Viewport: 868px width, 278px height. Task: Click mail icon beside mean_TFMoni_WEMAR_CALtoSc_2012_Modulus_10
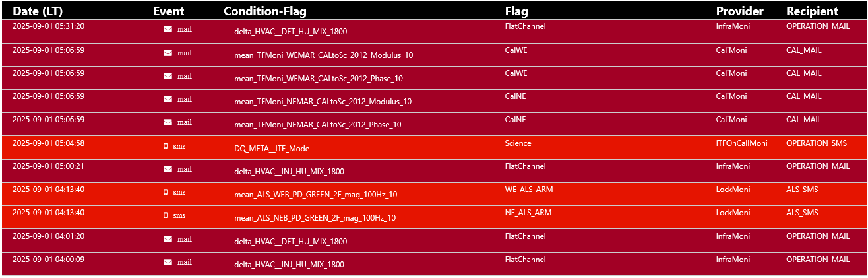click(x=168, y=53)
